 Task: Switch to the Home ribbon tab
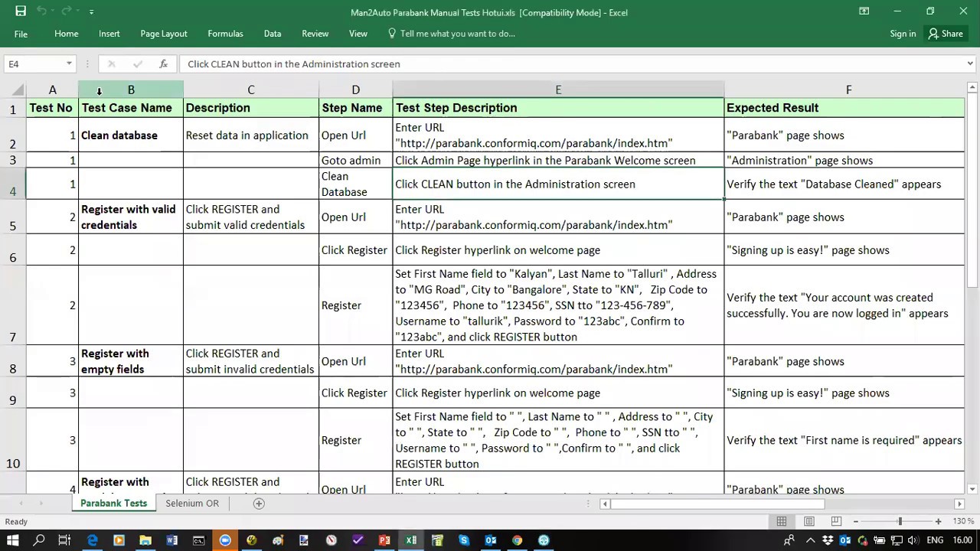coord(67,34)
